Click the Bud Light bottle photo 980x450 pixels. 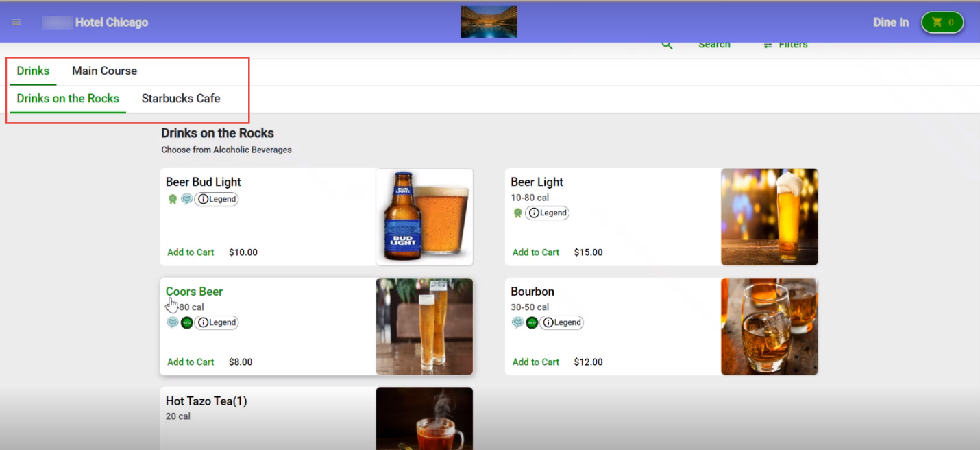tap(424, 217)
